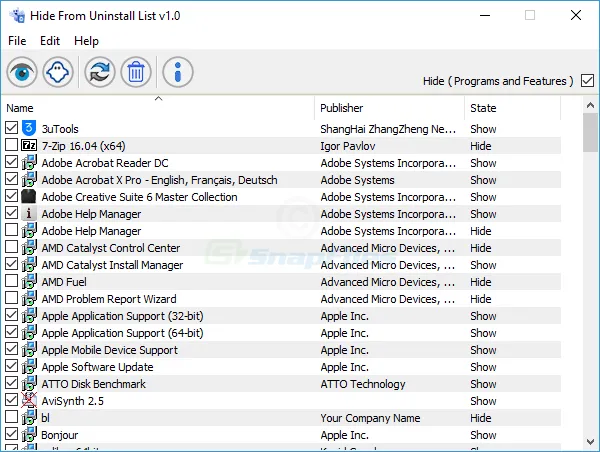Image resolution: width=600 pixels, height=452 pixels.
Task: Click the 7-Zip program icon
Action: pyautogui.click(x=29, y=145)
